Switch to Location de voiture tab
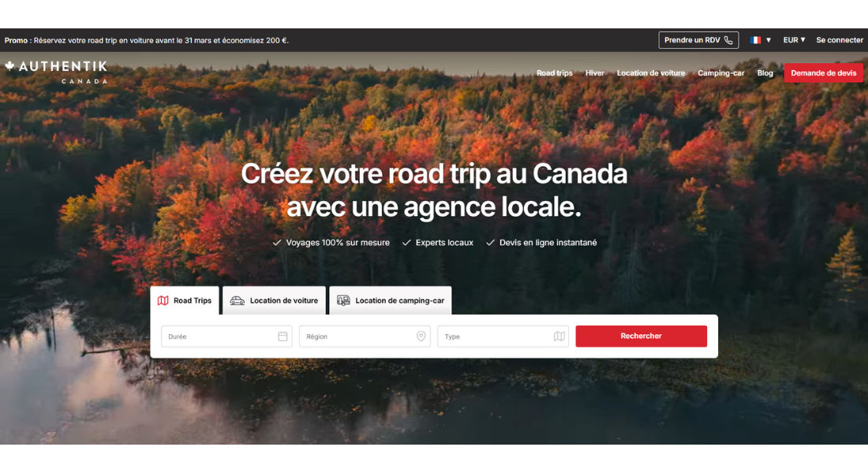The height and width of the screenshot is (473, 868). [x=275, y=300]
